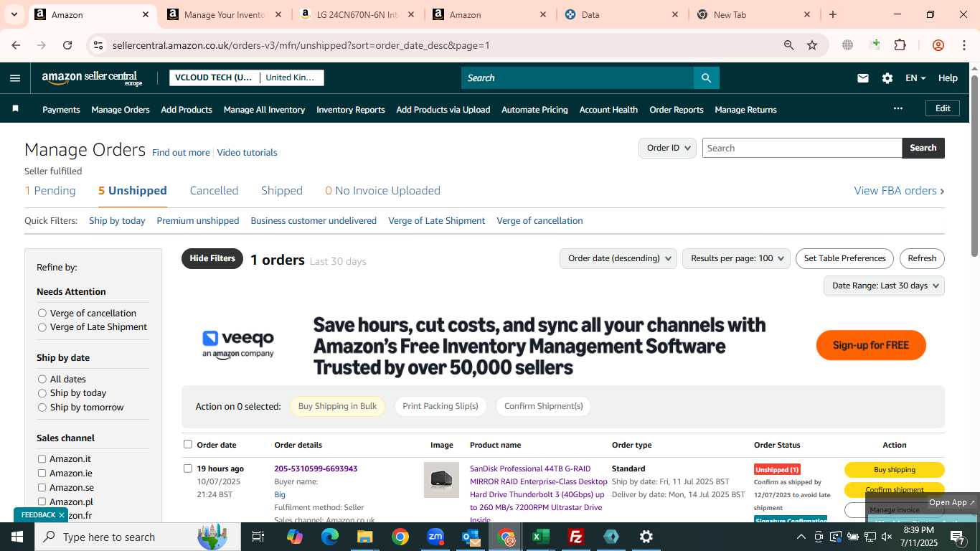The height and width of the screenshot is (551, 980).
Task: Open Zoom from the taskbar
Action: (435, 537)
